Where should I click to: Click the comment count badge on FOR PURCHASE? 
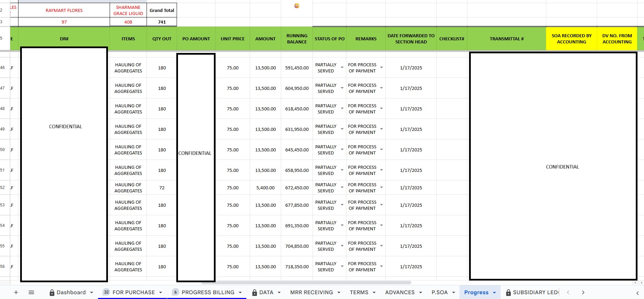pos(106,292)
